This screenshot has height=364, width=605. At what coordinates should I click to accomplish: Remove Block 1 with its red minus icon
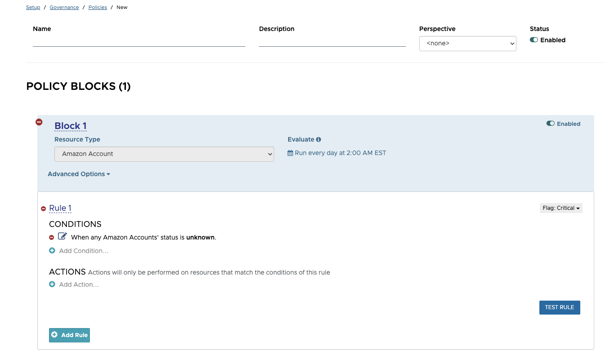(39, 122)
